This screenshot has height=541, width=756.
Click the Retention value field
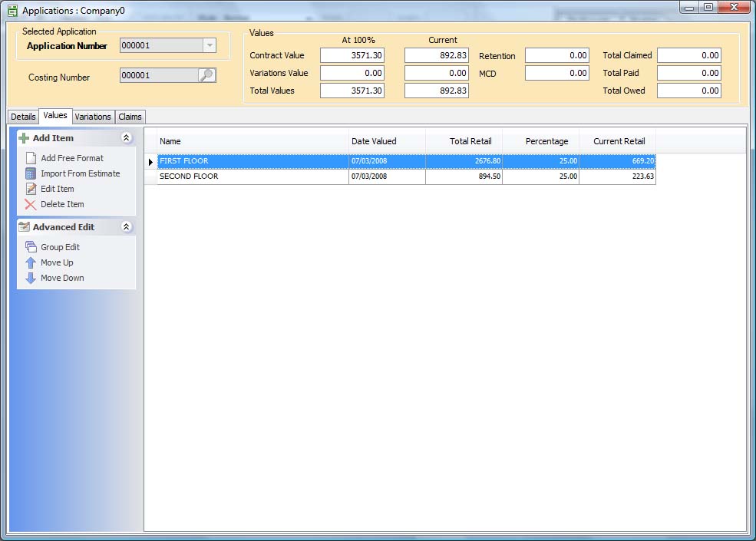(x=557, y=55)
